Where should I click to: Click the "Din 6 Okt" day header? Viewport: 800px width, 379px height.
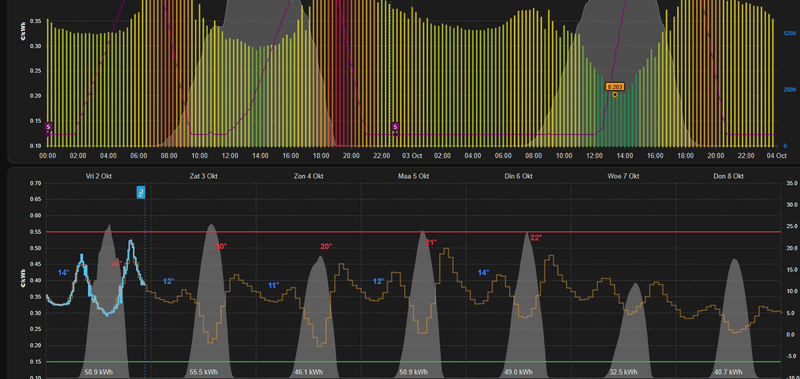(518, 176)
